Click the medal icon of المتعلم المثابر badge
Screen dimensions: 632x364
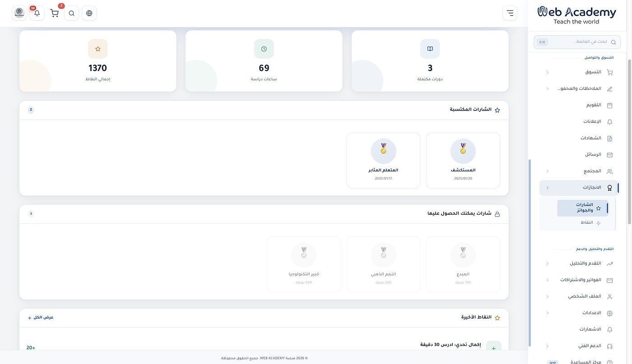tap(384, 151)
